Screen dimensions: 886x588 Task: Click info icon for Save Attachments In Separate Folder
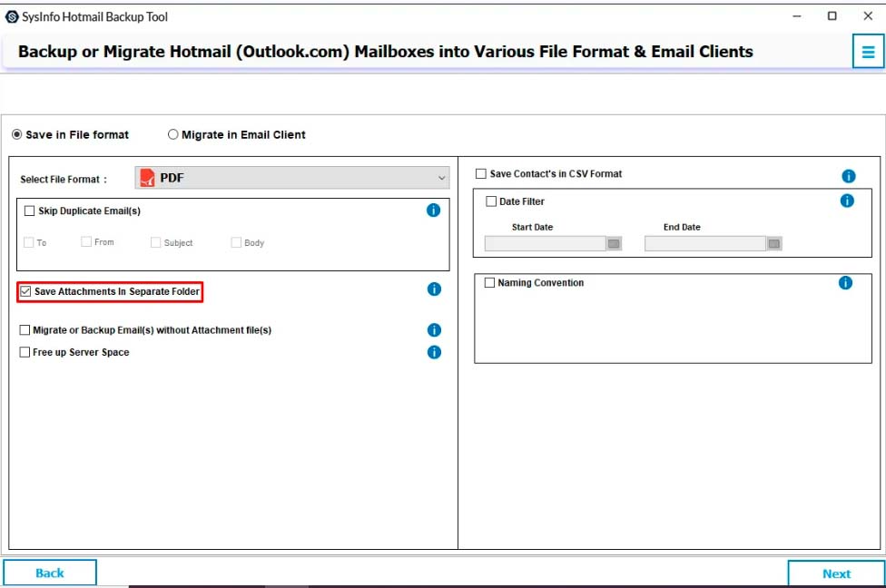click(x=434, y=289)
